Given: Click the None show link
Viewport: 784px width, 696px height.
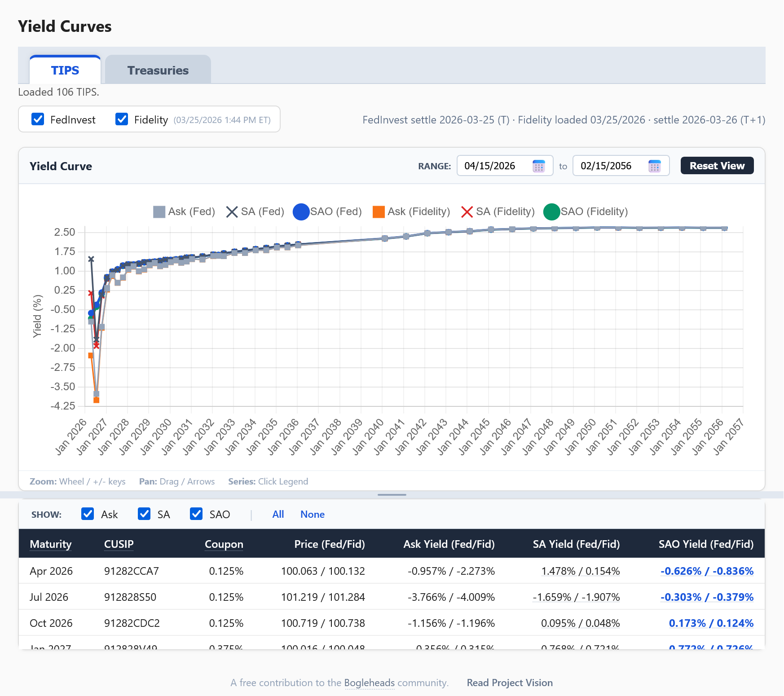Looking at the screenshot, I should coord(313,514).
